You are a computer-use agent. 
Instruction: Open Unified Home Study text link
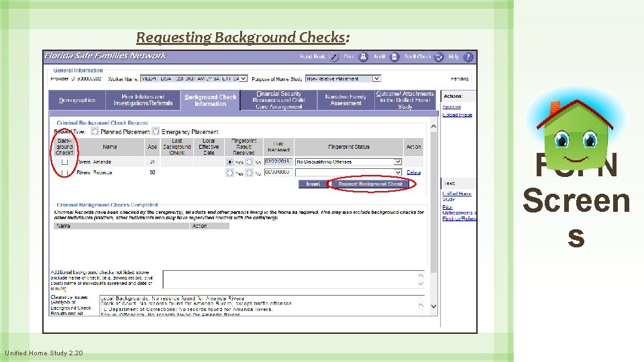(x=457, y=196)
